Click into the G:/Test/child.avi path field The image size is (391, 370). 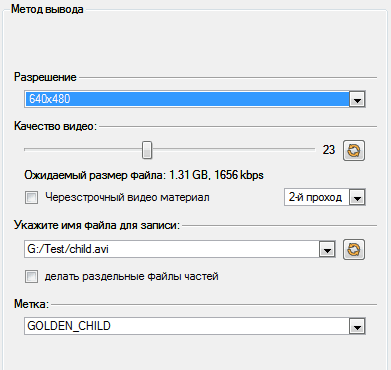click(172, 249)
